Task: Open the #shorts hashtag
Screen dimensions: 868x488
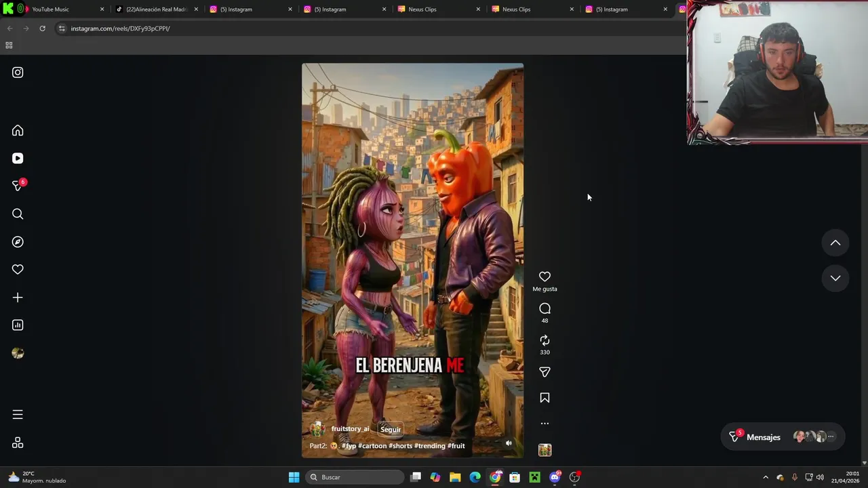Action: tap(400, 446)
